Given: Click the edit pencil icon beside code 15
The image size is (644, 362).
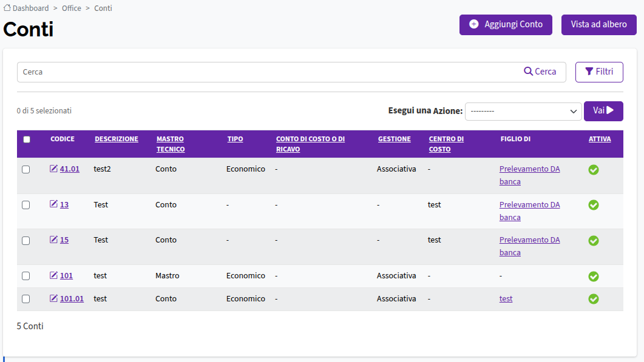Looking at the screenshot, I should coord(54,240).
